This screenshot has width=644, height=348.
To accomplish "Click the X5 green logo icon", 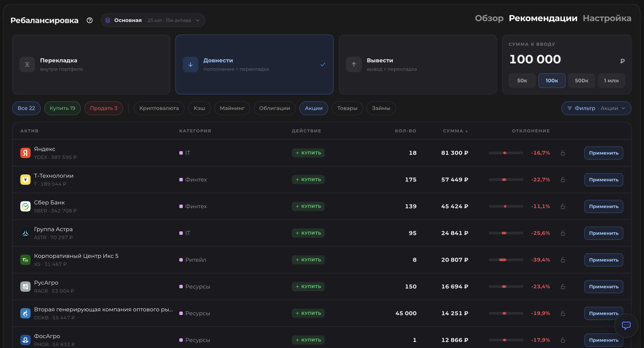I will 25,260.
